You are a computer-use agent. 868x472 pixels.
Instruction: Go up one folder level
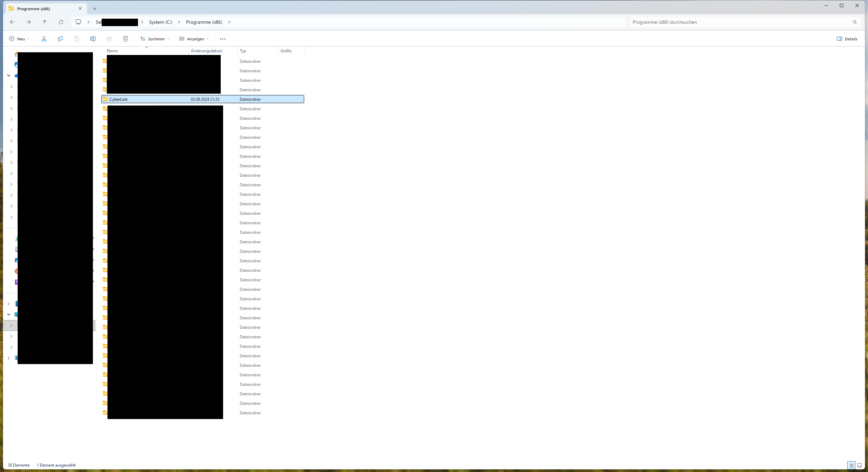[x=45, y=22]
